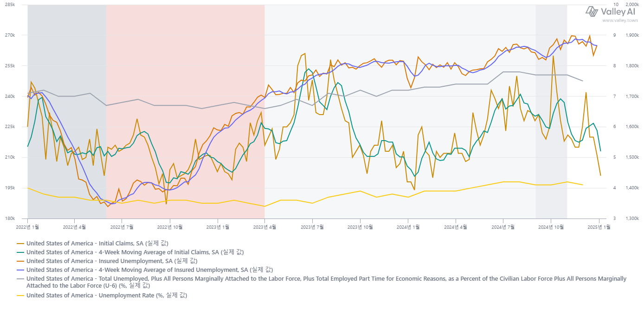
Task: Toggle the Unemployment Rate legend label
Action: (107, 295)
